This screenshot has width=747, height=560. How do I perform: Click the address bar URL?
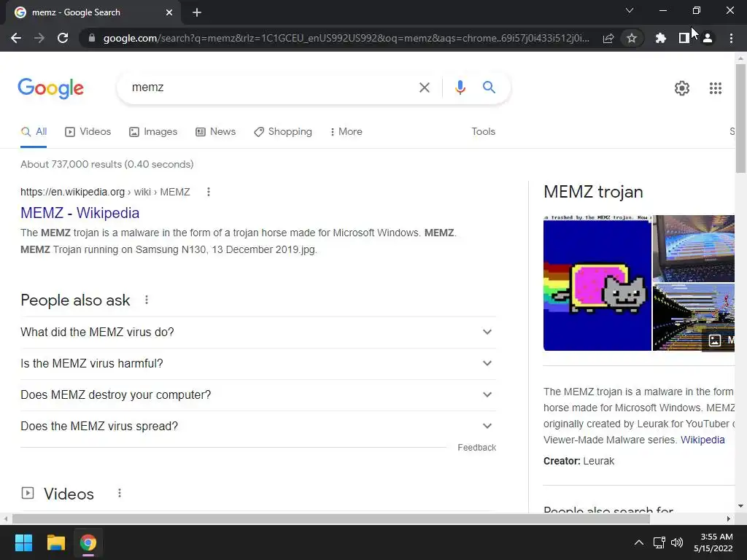click(x=346, y=38)
